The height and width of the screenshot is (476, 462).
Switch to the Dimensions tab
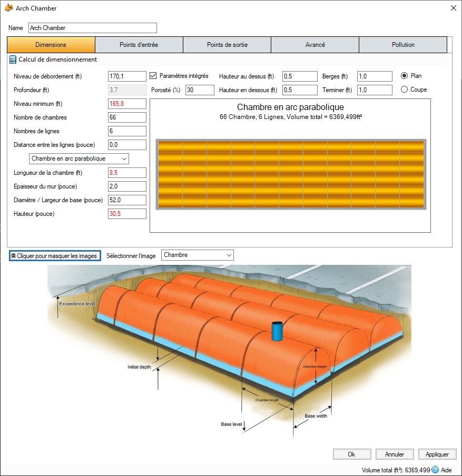coord(51,45)
